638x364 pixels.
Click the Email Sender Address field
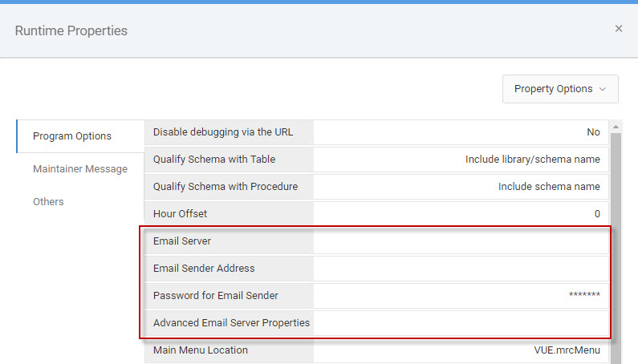(x=461, y=269)
